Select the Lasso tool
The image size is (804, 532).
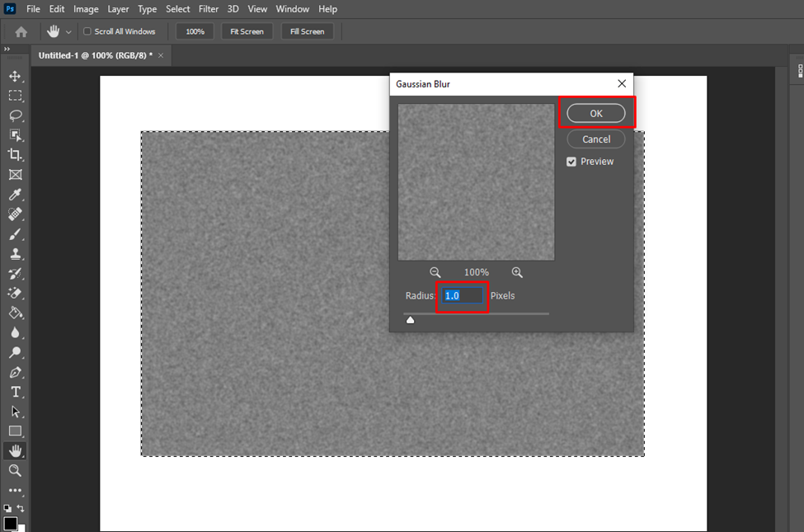point(15,115)
